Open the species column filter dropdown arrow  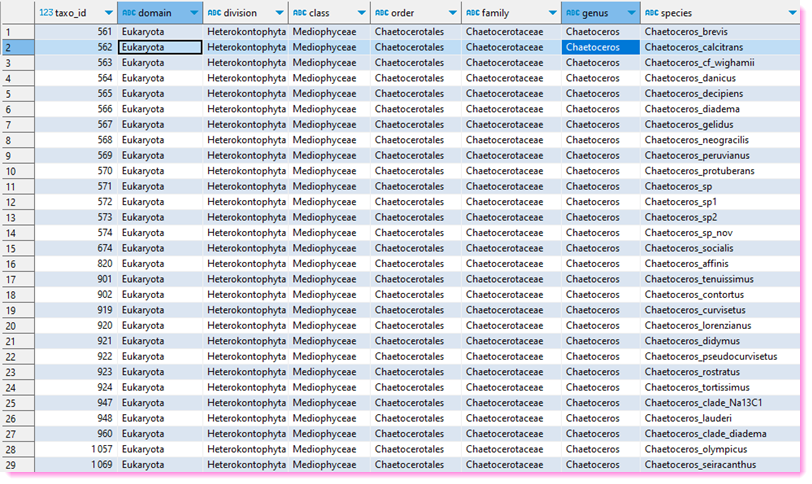point(792,14)
